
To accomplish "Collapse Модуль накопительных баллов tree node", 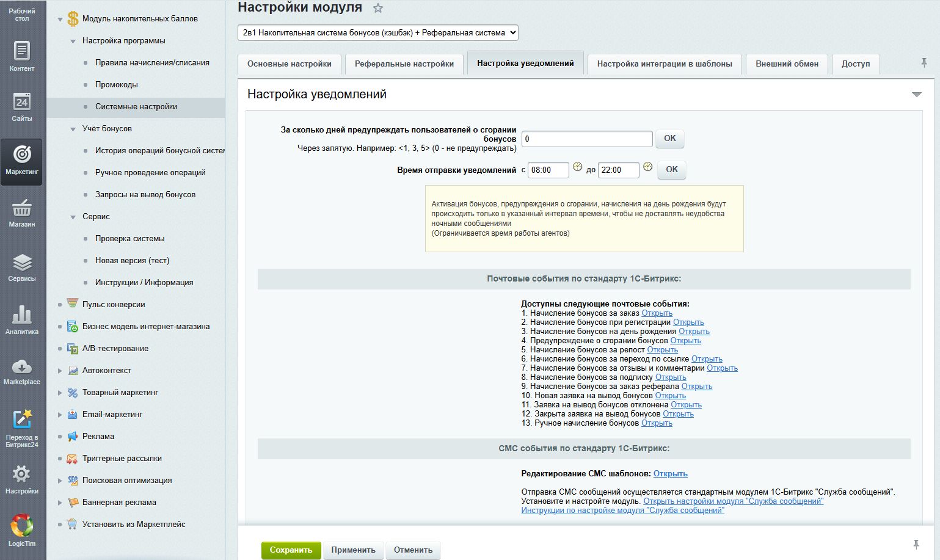I will pos(60,20).
